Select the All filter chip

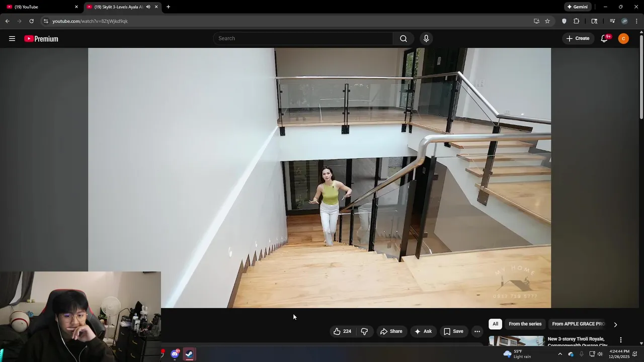tap(495, 324)
